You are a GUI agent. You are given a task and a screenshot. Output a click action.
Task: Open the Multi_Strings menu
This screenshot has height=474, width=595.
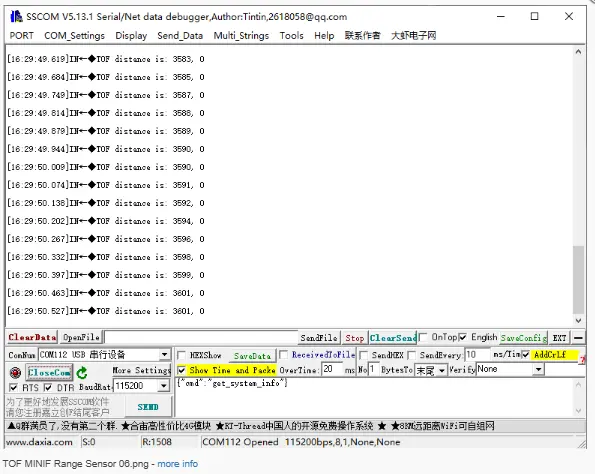(241, 36)
